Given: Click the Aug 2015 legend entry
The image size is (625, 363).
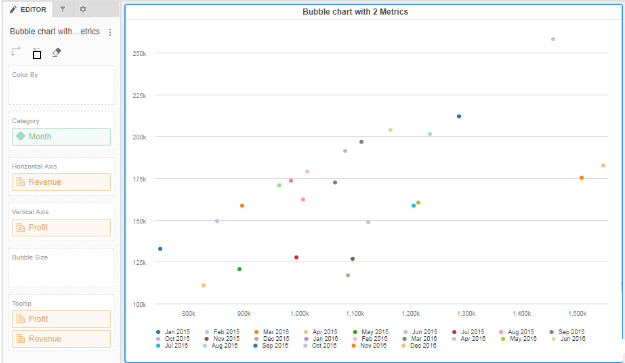Looking at the screenshot, I should (x=517, y=332).
